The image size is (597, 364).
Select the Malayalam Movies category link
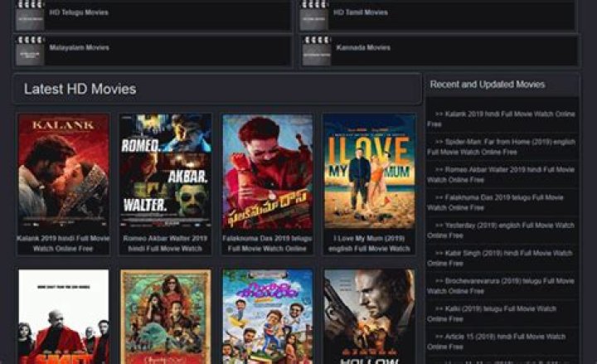(79, 48)
